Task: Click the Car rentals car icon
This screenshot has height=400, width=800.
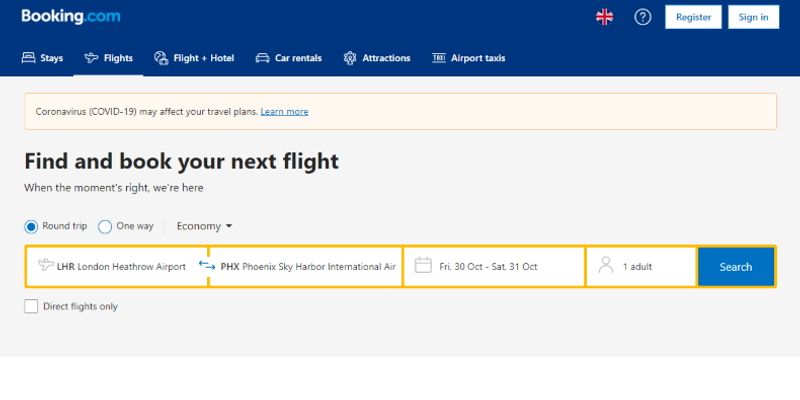Action: [262, 58]
